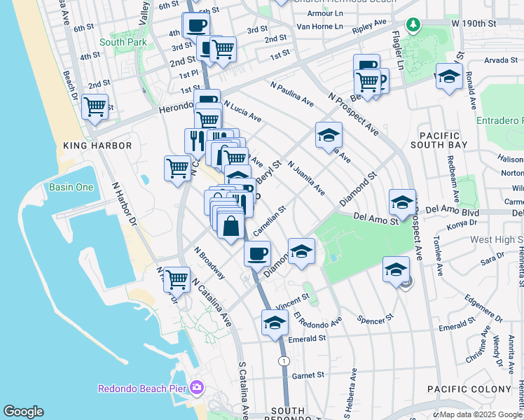Viewport: 524px width, 420px height.
Task: Click the cart marker near 2nd St top
Action: [223, 50]
